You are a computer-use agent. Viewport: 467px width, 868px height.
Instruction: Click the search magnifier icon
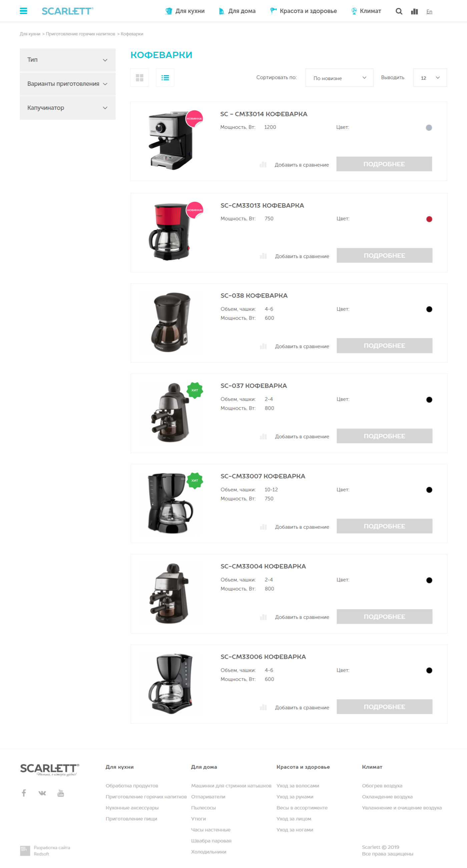[399, 11]
